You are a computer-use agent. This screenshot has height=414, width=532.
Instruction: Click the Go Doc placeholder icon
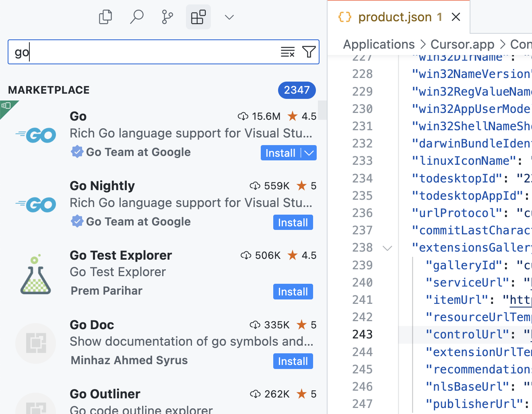36,343
